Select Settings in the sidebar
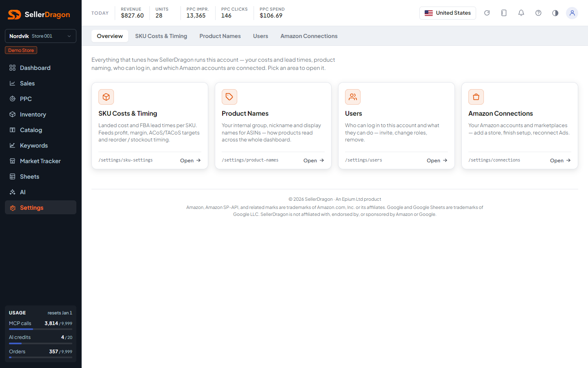The image size is (588, 368). click(40, 208)
